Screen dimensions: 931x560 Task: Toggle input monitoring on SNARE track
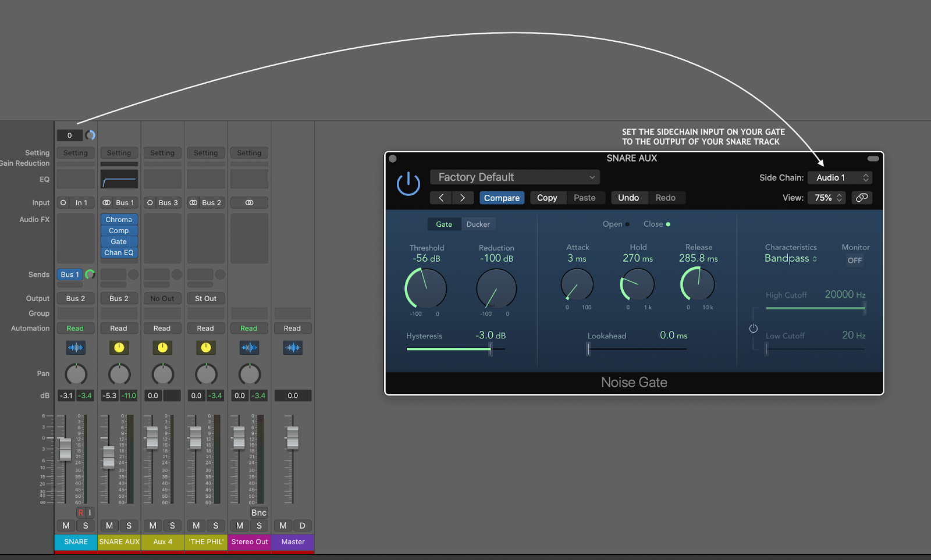point(90,513)
